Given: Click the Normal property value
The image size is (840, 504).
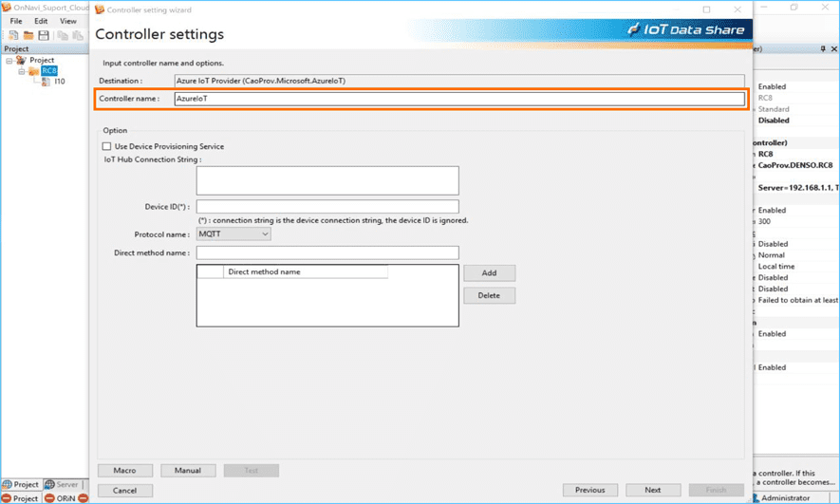Looking at the screenshot, I should click(772, 255).
